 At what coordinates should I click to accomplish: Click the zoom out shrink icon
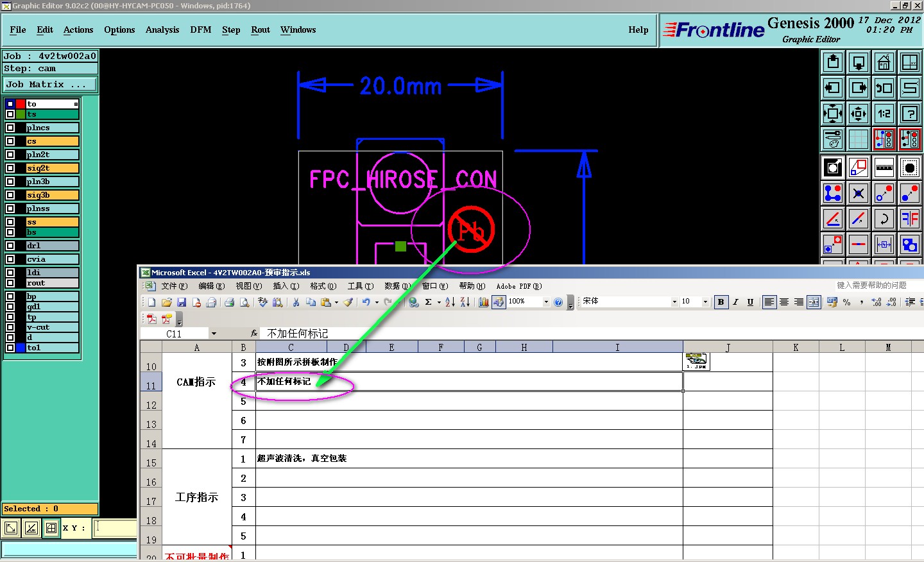pyautogui.click(x=859, y=114)
